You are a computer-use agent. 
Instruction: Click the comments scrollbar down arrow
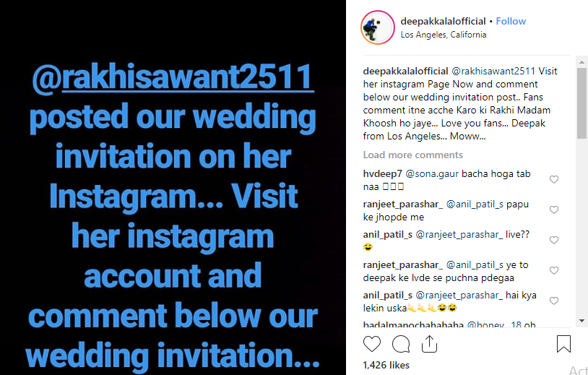(581, 321)
